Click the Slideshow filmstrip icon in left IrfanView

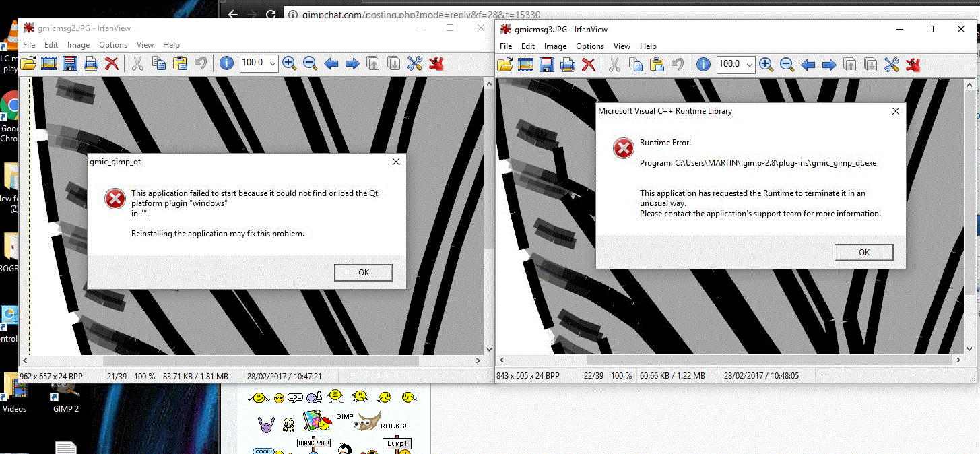coord(49,63)
